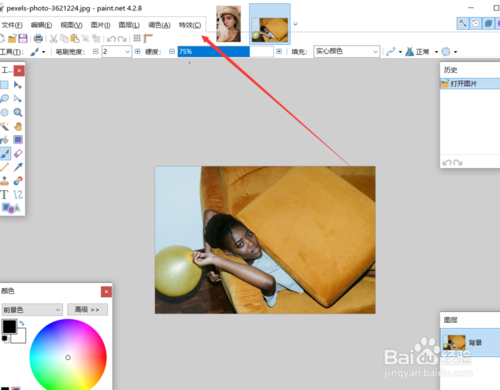This screenshot has width=500, height=390.
Task: Select the Paint Bucket tool
Action: click(4, 140)
